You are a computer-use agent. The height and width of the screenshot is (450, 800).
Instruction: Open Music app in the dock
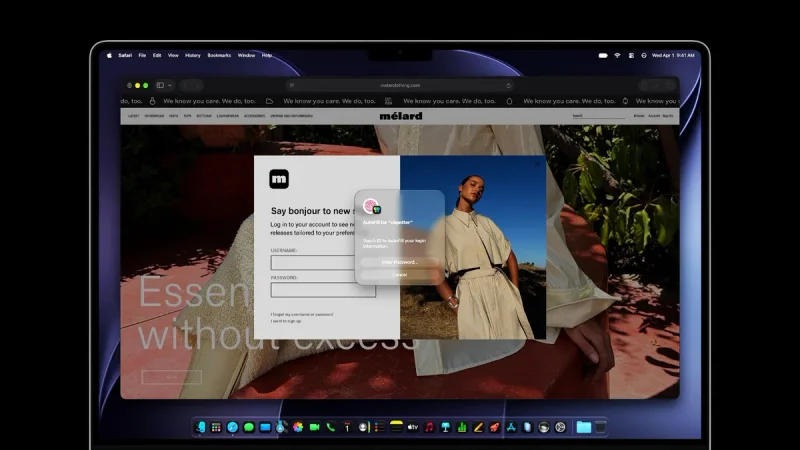(429, 427)
